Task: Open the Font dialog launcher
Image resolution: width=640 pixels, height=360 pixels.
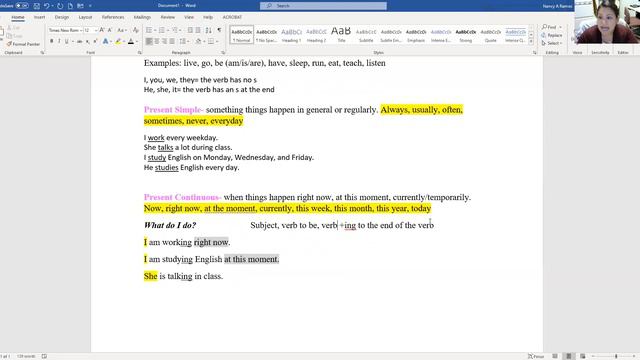Action: (140, 53)
